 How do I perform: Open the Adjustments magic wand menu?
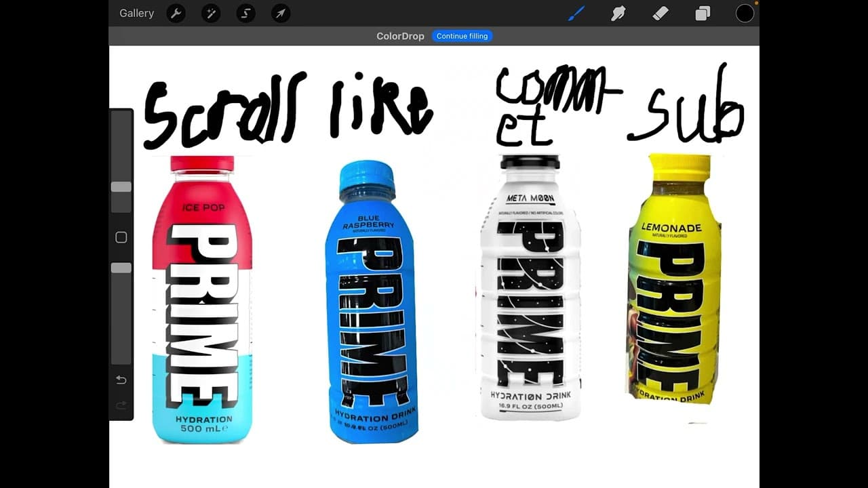(x=211, y=13)
